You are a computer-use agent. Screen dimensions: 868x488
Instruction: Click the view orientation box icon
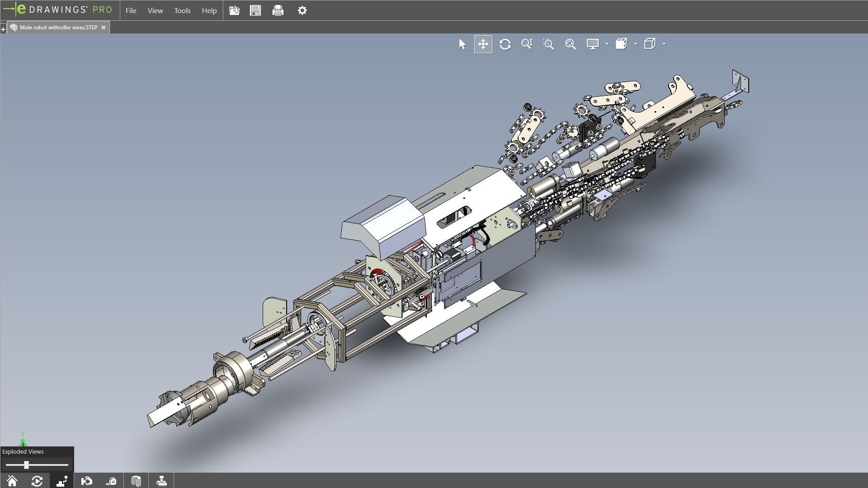[622, 44]
